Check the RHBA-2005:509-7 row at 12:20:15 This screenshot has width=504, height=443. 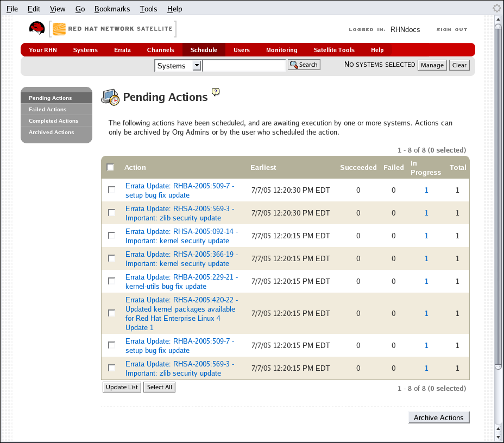coord(111,345)
